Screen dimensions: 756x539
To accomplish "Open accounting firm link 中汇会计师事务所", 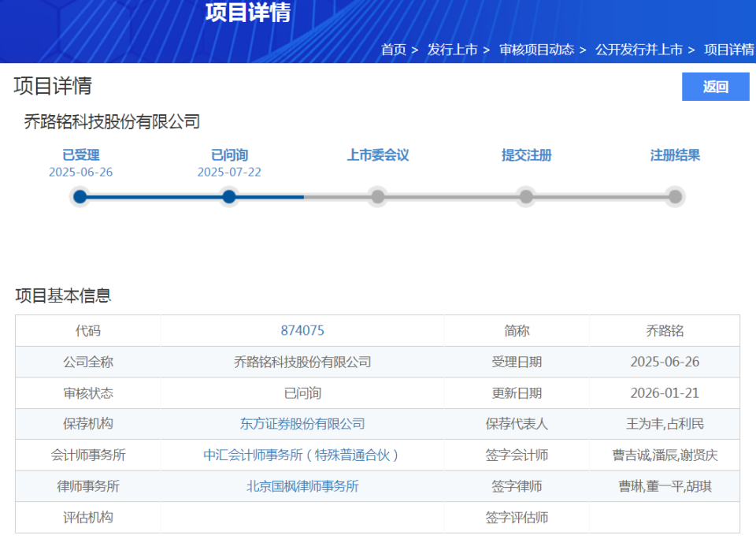I will pos(302,455).
